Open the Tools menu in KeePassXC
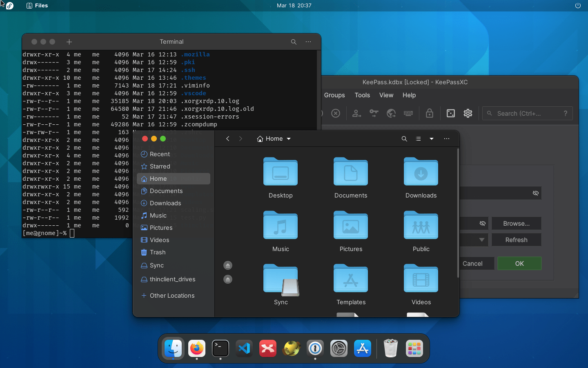The height and width of the screenshot is (368, 588). (x=362, y=95)
